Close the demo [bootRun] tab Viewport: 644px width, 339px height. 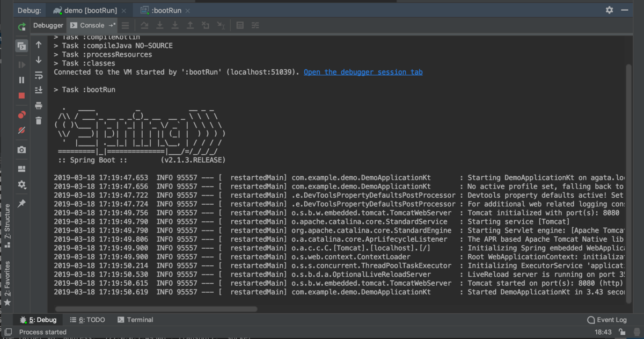point(123,10)
